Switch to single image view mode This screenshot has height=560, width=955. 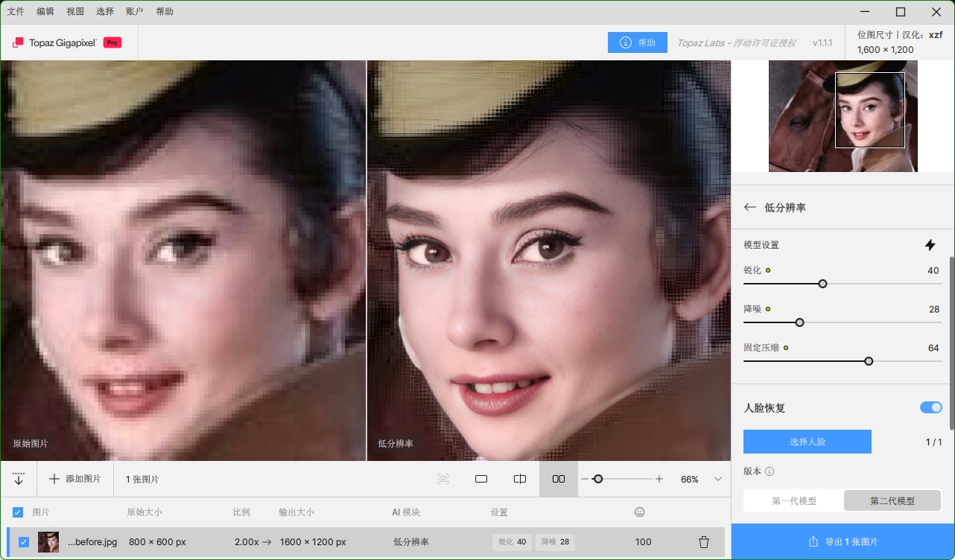click(x=481, y=479)
